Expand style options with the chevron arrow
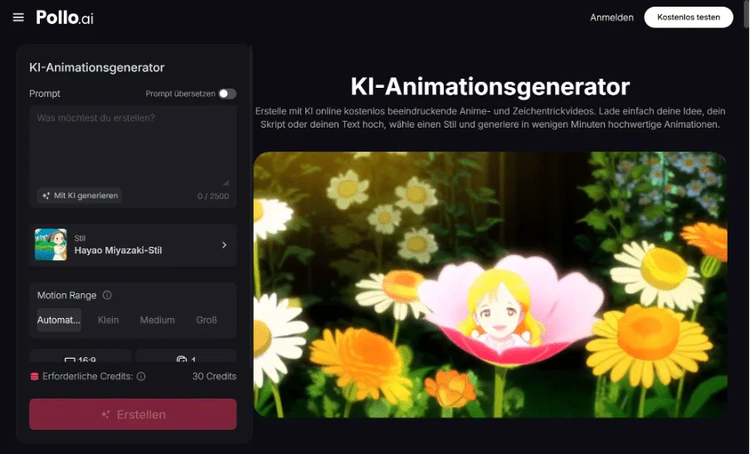This screenshot has height=454, width=750. point(224,245)
